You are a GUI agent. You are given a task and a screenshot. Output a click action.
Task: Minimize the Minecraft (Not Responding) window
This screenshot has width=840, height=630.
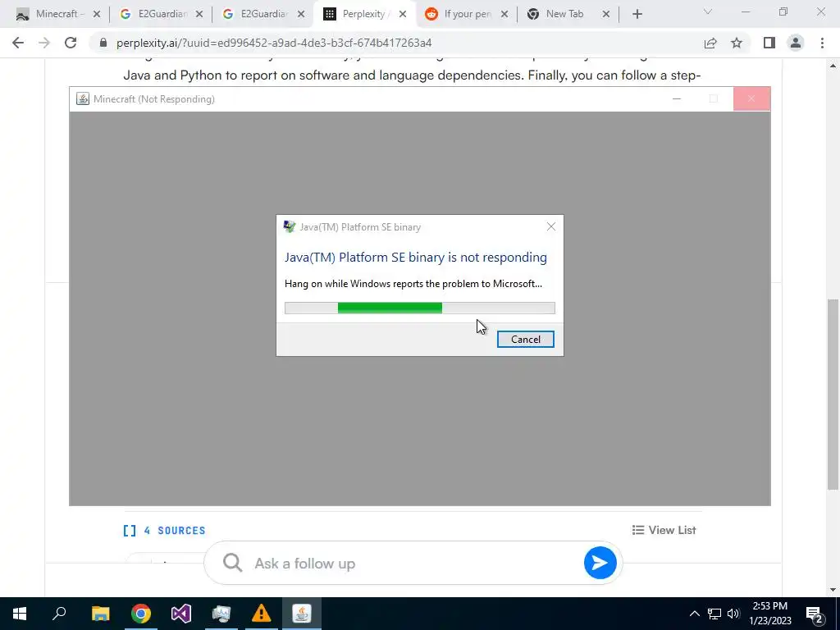(677, 98)
